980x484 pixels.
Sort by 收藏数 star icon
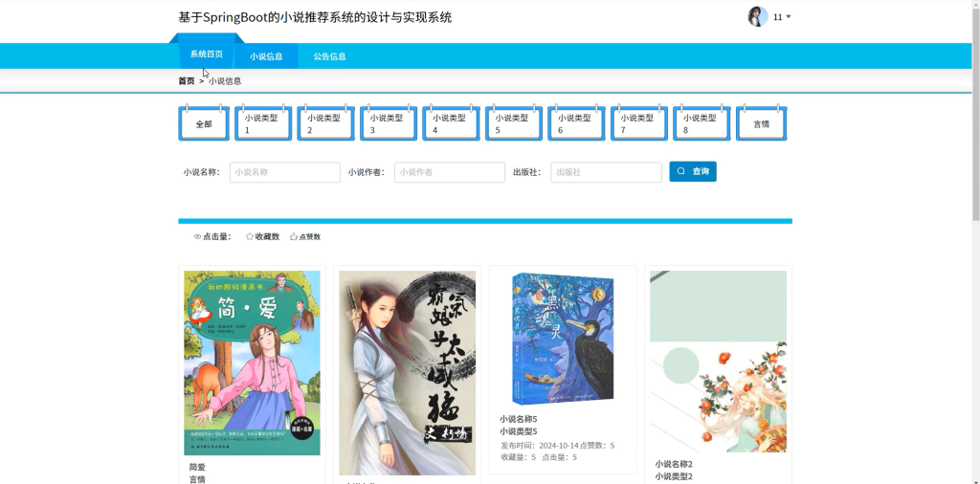coord(250,236)
